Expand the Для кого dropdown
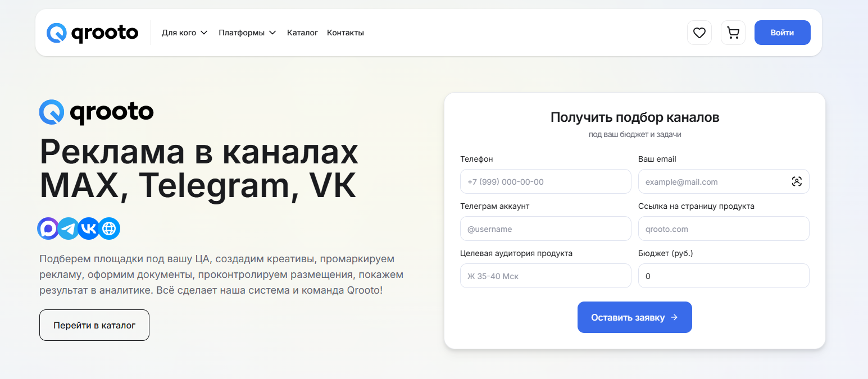The width and height of the screenshot is (868, 379). click(x=185, y=33)
